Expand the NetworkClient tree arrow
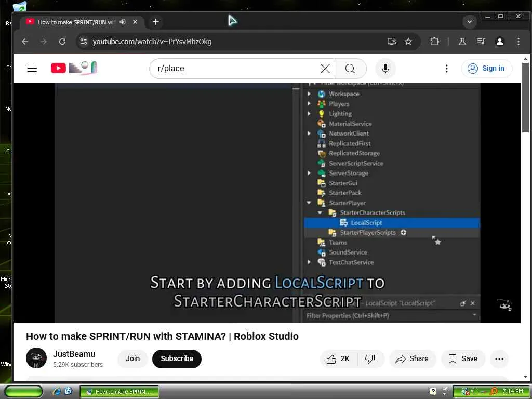 click(309, 134)
